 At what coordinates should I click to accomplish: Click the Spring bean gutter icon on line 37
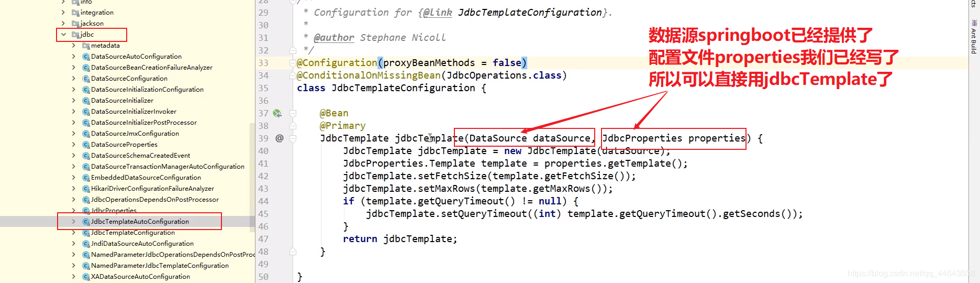[x=277, y=113]
